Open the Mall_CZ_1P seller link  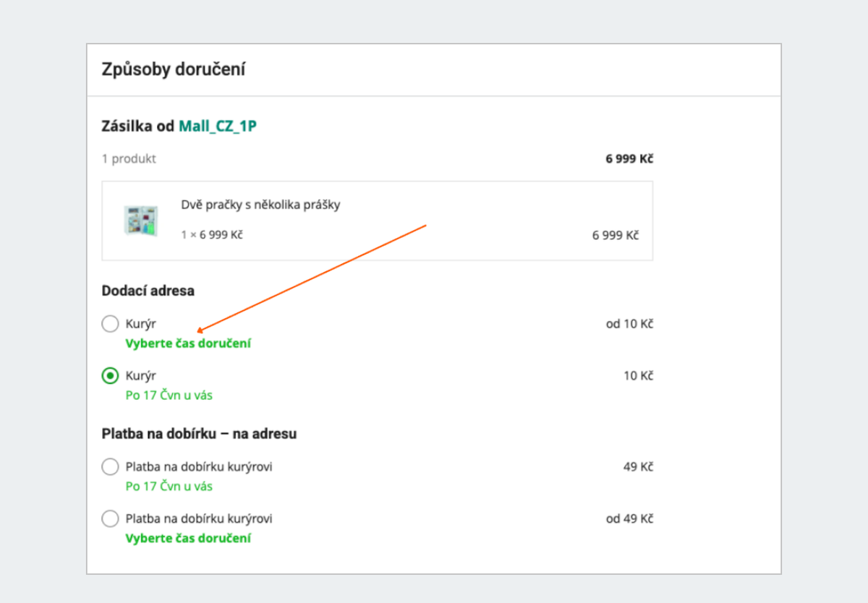pos(218,127)
